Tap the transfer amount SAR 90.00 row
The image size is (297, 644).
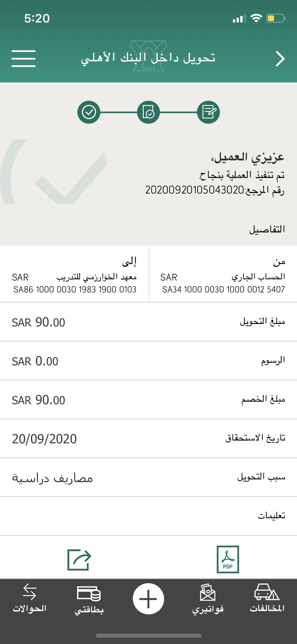coord(148,322)
